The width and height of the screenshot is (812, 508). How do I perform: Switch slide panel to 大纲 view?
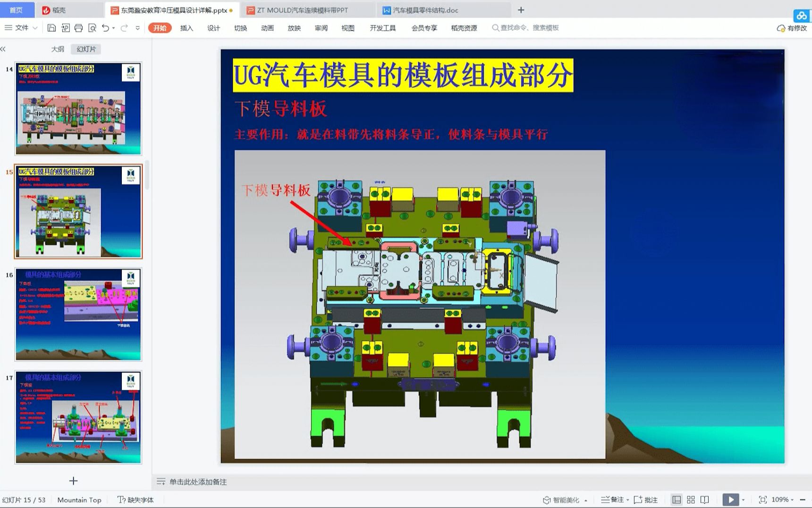[x=58, y=49]
